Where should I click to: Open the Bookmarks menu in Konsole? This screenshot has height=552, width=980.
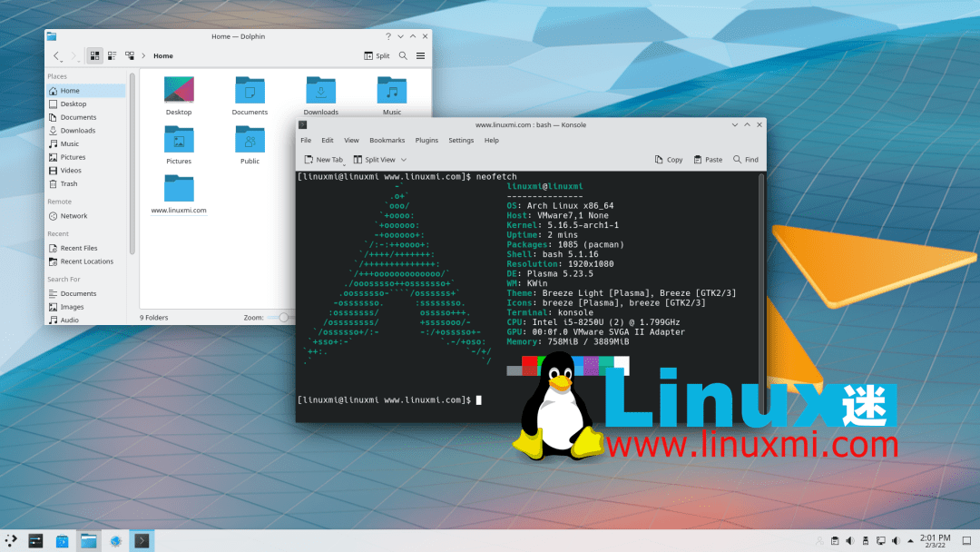point(387,140)
